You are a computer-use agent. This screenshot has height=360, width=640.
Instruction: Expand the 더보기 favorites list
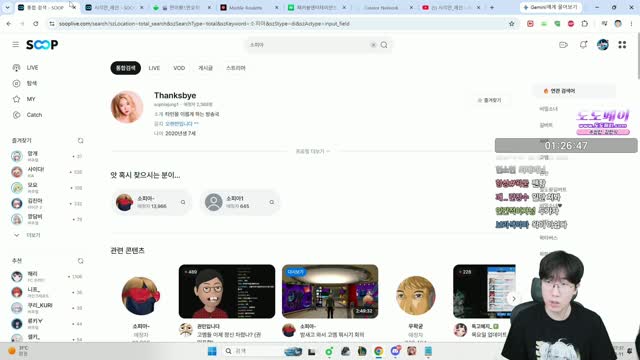point(27,235)
